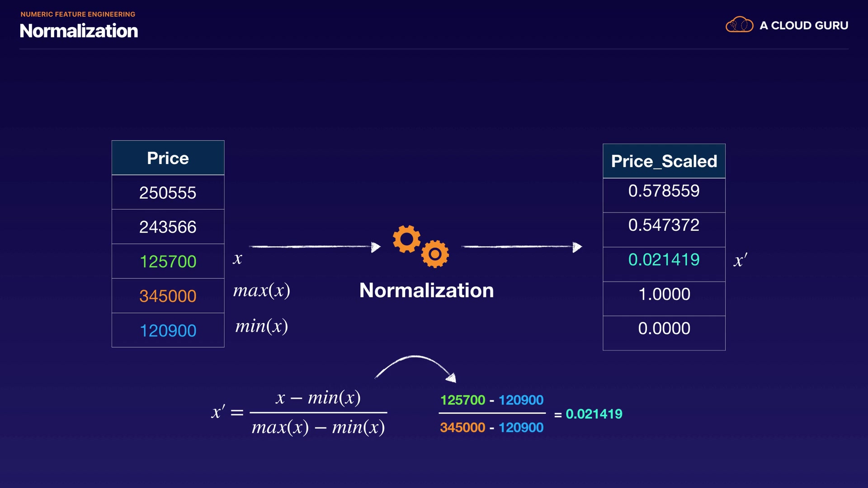Click the large orange gear icon

click(x=406, y=239)
